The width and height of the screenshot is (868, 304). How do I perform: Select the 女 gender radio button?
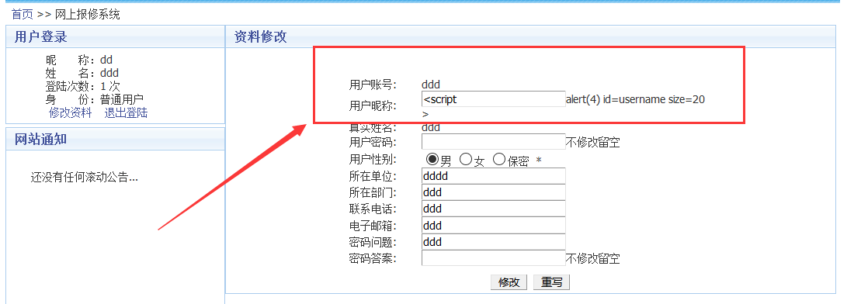(x=466, y=160)
